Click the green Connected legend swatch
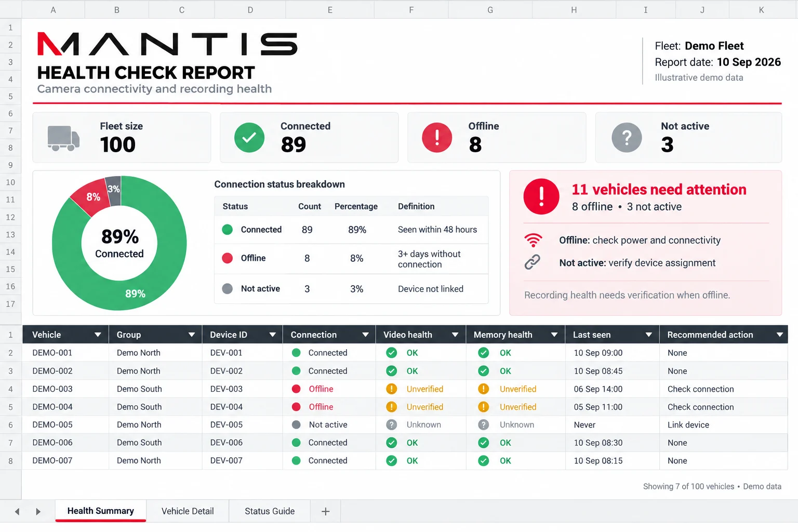Screen dimensions: 798x532 [x=227, y=230]
